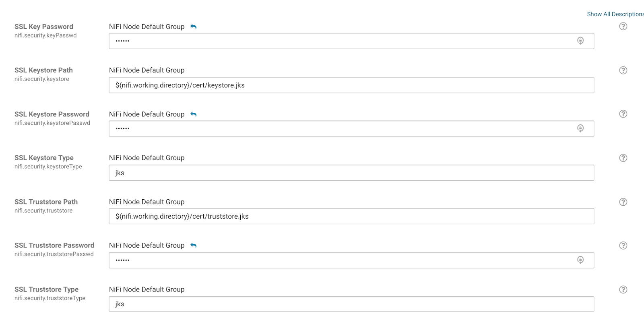Click into SSL Truststore Type field
This screenshot has height=318, width=644.
tap(351, 304)
